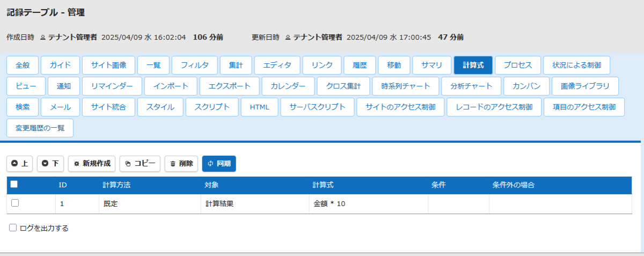Select the 一覧 tab
Screen dimensions: 644x256
click(x=153, y=65)
